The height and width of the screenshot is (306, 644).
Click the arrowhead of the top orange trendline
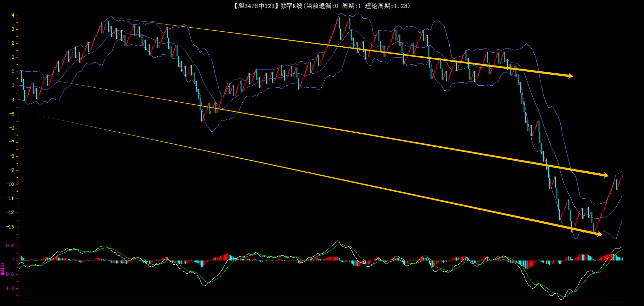[570, 76]
